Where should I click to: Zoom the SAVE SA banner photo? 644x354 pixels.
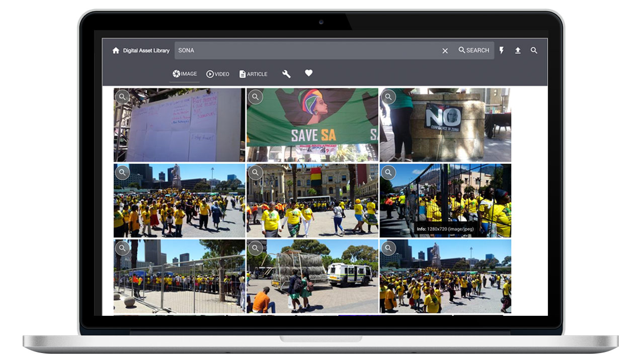click(256, 97)
